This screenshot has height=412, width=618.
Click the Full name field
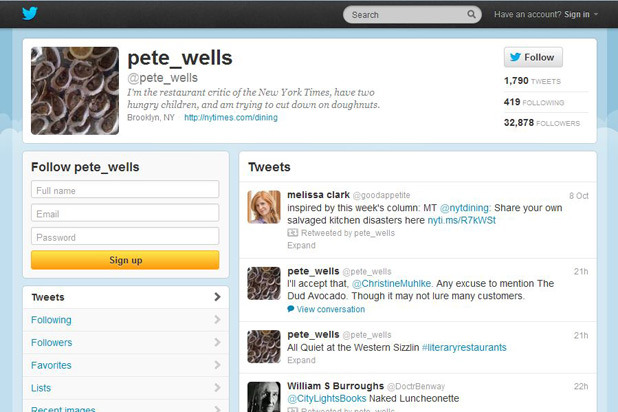(x=125, y=190)
